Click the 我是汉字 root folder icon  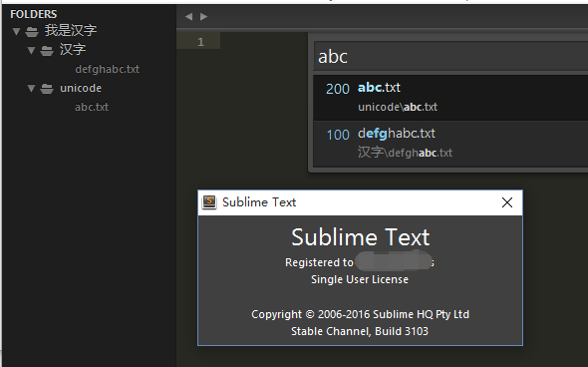point(32,32)
